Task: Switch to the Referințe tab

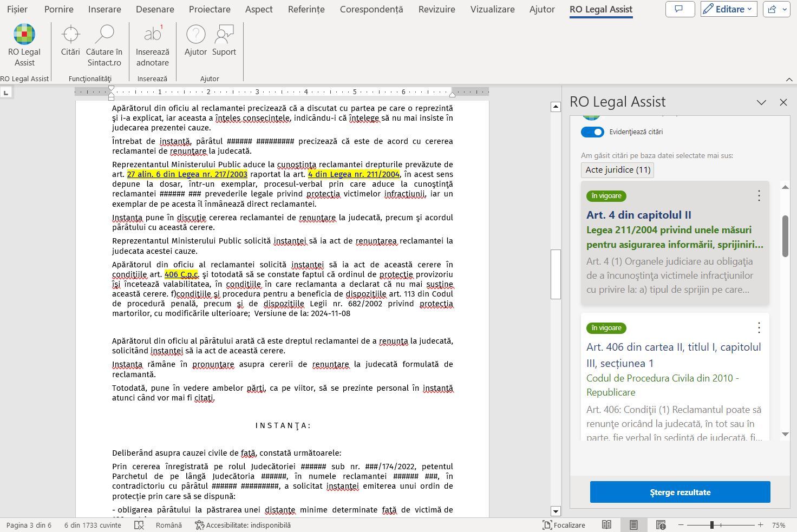Action: click(x=306, y=9)
